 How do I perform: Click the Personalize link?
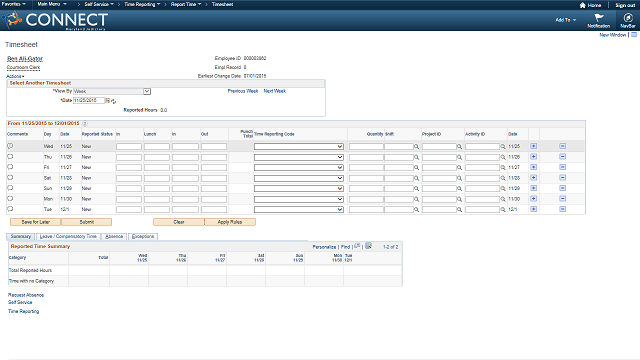(x=324, y=247)
